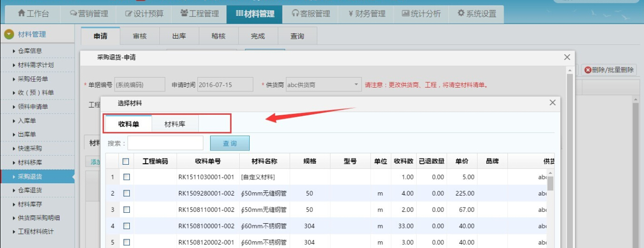644x248 pixels.
Task: Click the 单价 column header
Action: click(x=462, y=161)
